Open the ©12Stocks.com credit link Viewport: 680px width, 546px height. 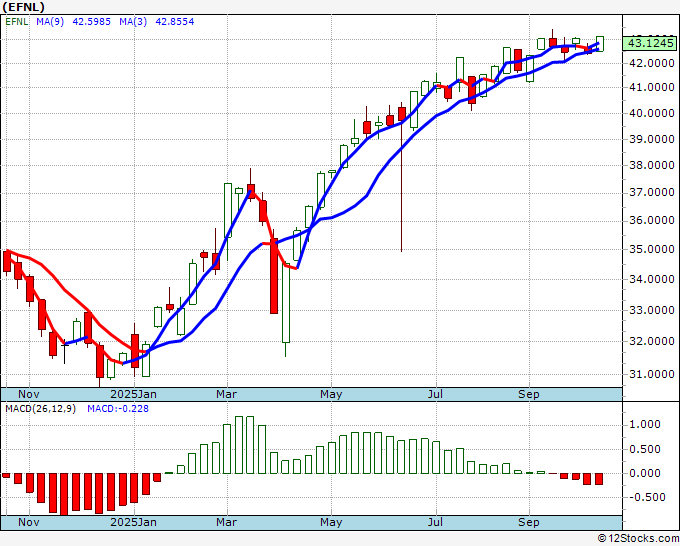click(x=638, y=538)
